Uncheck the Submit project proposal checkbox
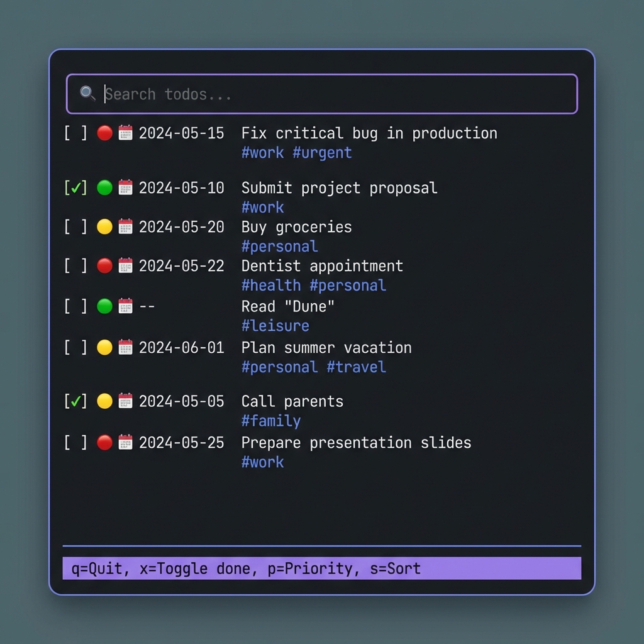 tap(75, 187)
